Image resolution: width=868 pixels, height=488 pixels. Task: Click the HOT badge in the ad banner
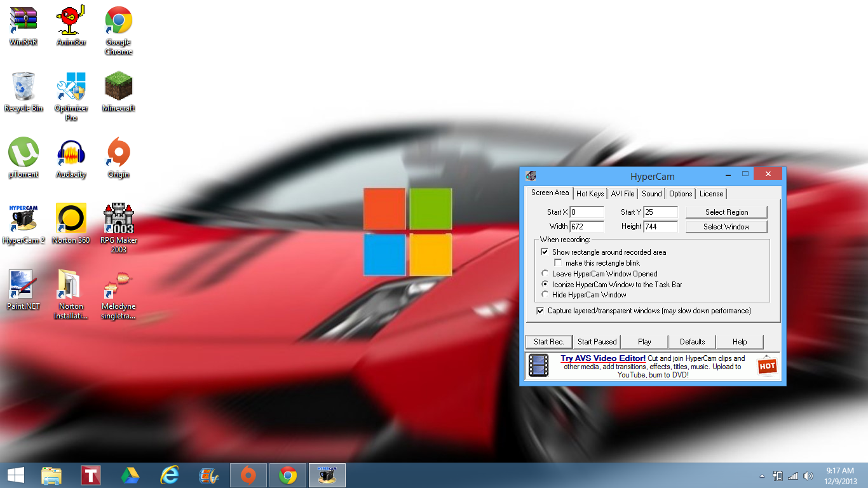(x=767, y=366)
